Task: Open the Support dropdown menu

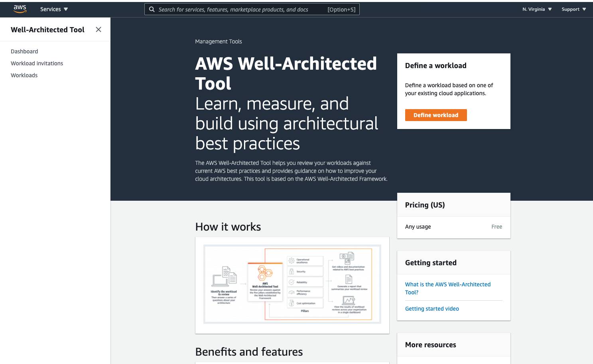Action: click(573, 9)
